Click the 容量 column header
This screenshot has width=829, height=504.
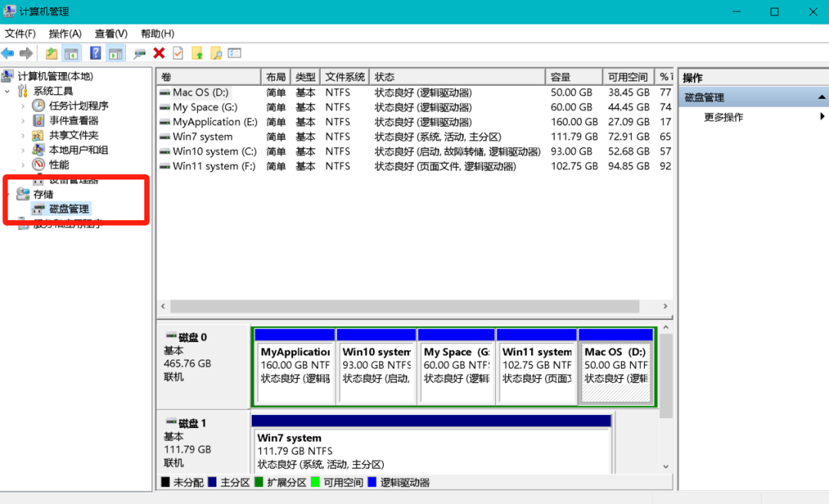[573, 77]
